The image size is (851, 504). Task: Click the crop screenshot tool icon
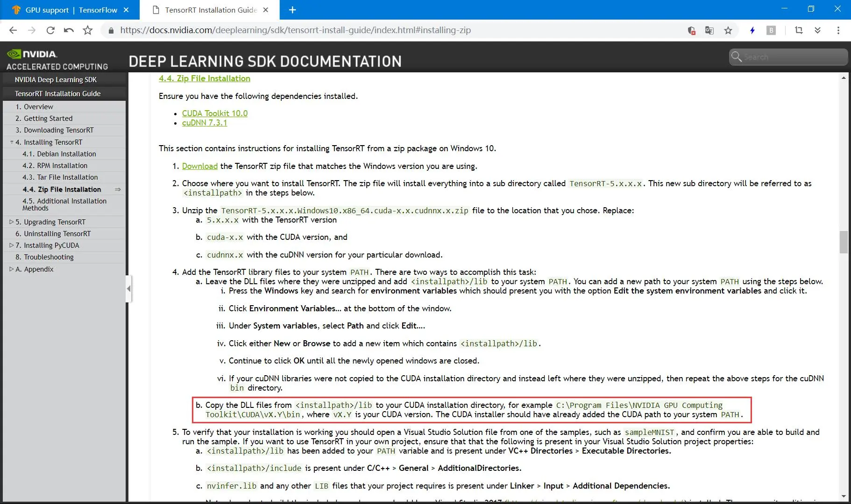[x=799, y=30]
